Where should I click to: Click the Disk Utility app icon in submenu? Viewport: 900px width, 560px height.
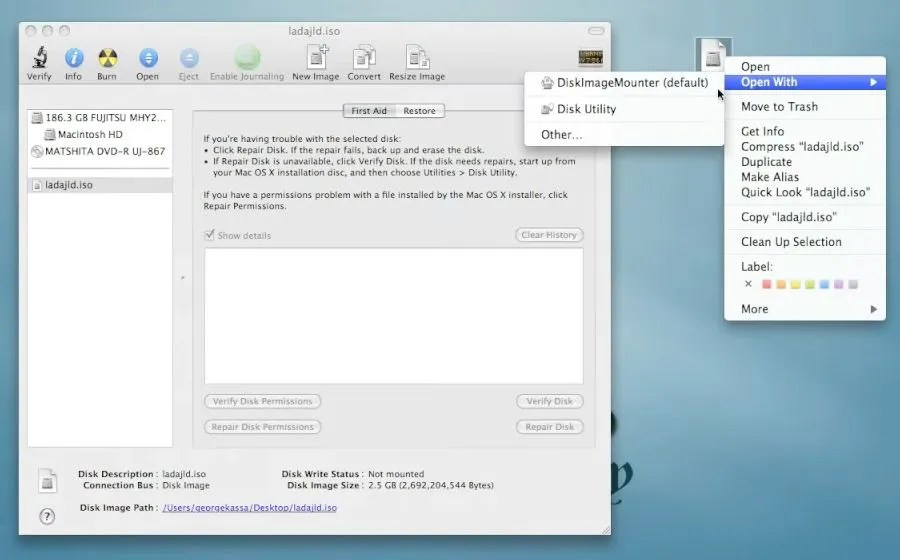tap(548, 109)
